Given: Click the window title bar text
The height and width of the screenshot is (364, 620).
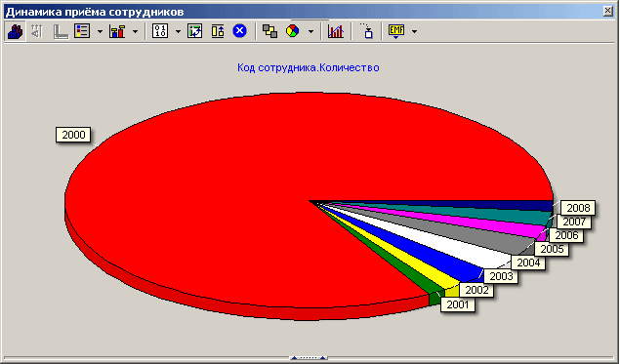Looking at the screenshot, I should coord(95,12).
